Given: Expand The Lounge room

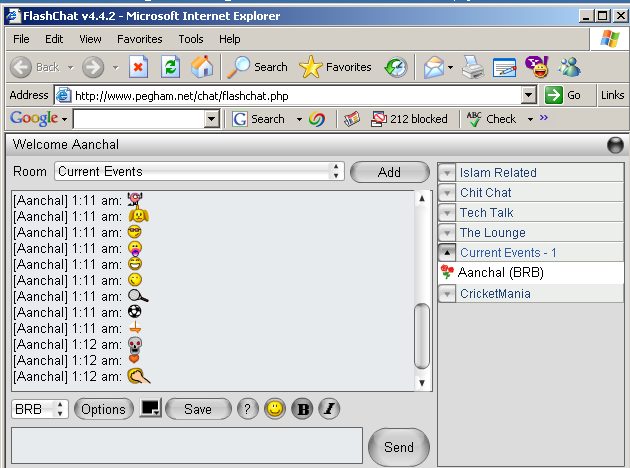Looking at the screenshot, I should coord(447,233).
